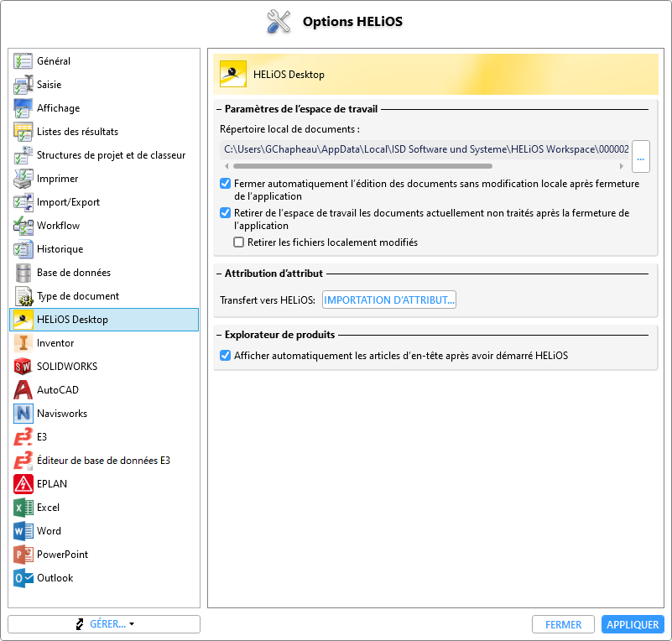The image size is (672, 641).
Task: Enable Retirer les fichiers localement modifiés
Action: [x=239, y=242]
